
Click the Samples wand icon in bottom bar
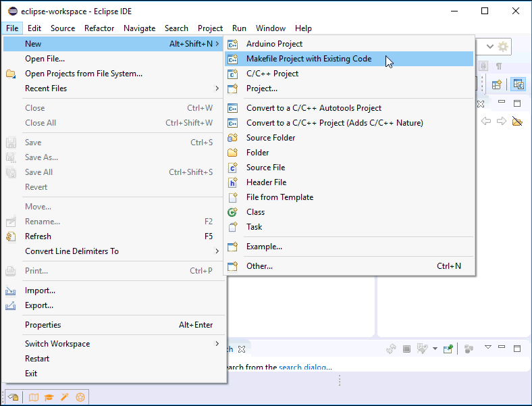65,397
